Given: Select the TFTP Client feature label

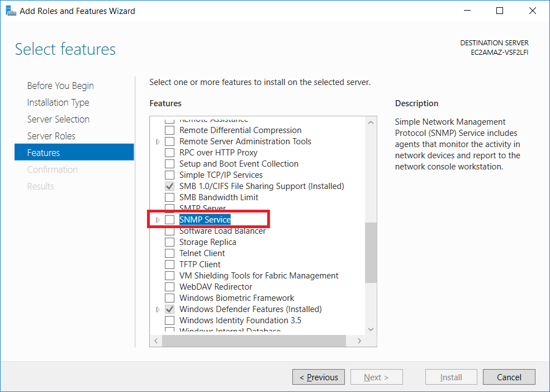Looking at the screenshot, I should click(x=200, y=265).
